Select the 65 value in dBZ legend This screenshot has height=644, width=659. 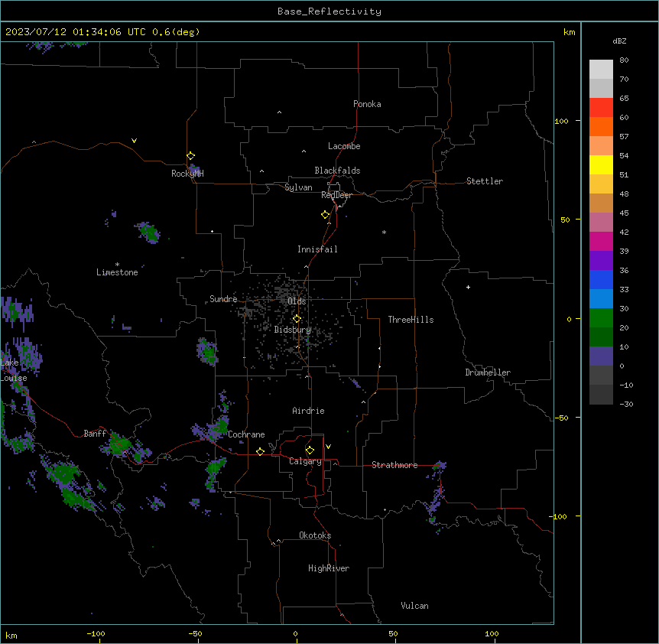624,98
